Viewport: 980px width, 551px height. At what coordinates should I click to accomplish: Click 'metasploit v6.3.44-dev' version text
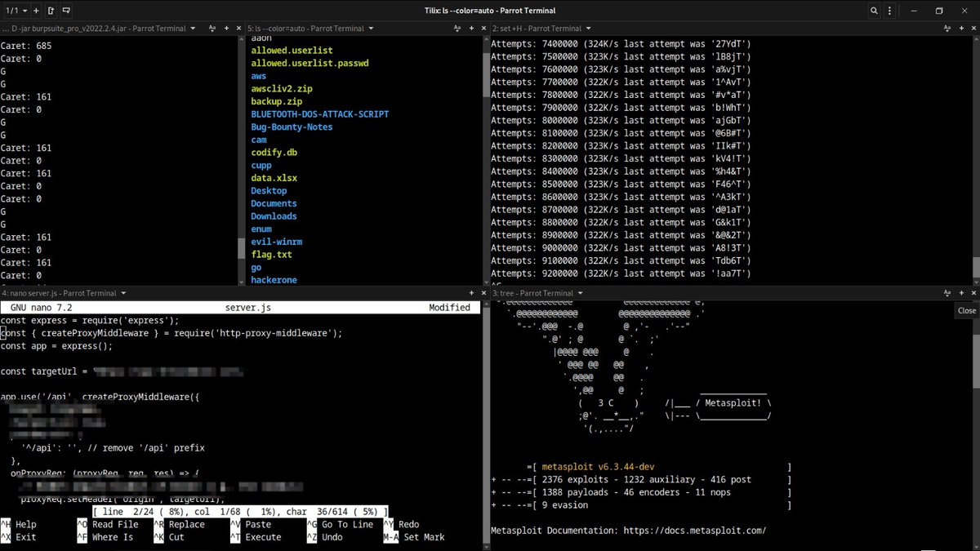coord(598,467)
